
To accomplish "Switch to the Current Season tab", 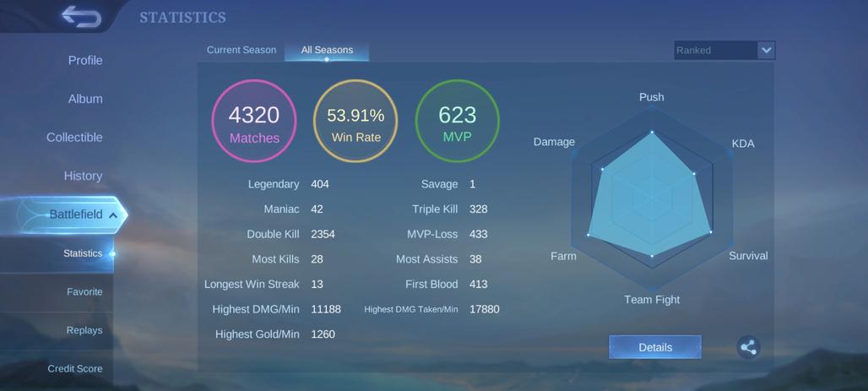I will [x=241, y=50].
